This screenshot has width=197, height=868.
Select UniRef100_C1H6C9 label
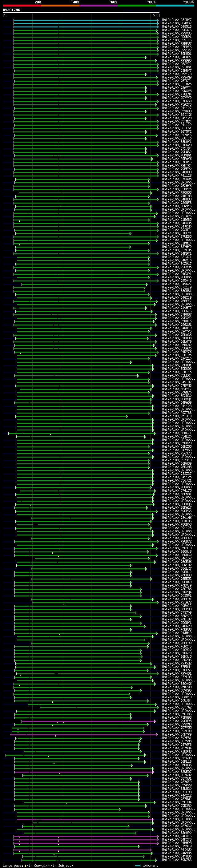coord(177,653)
